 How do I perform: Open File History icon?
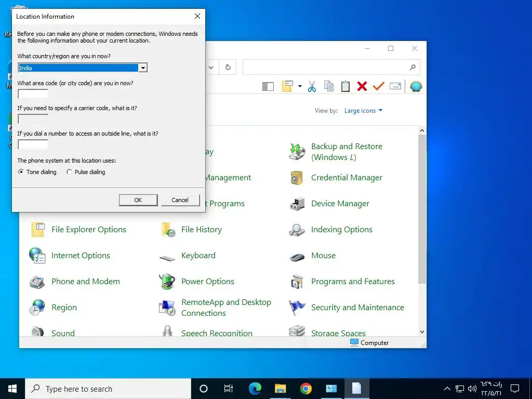[168, 230]
